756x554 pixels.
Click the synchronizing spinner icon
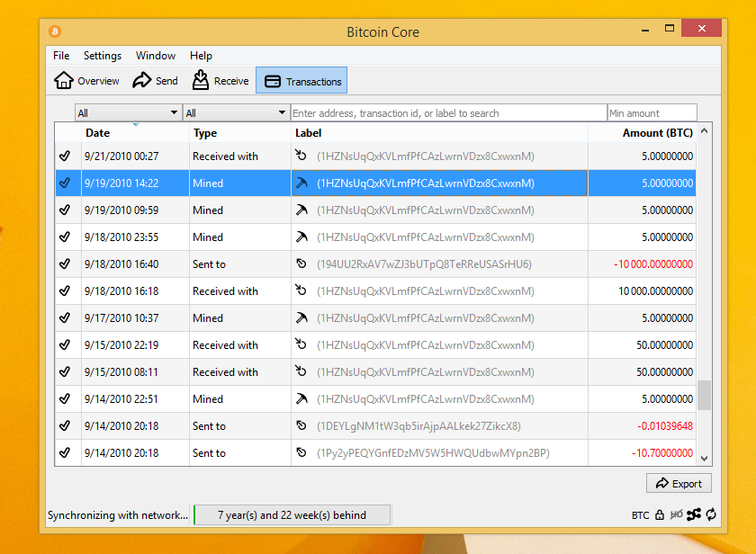coord(711,515)
